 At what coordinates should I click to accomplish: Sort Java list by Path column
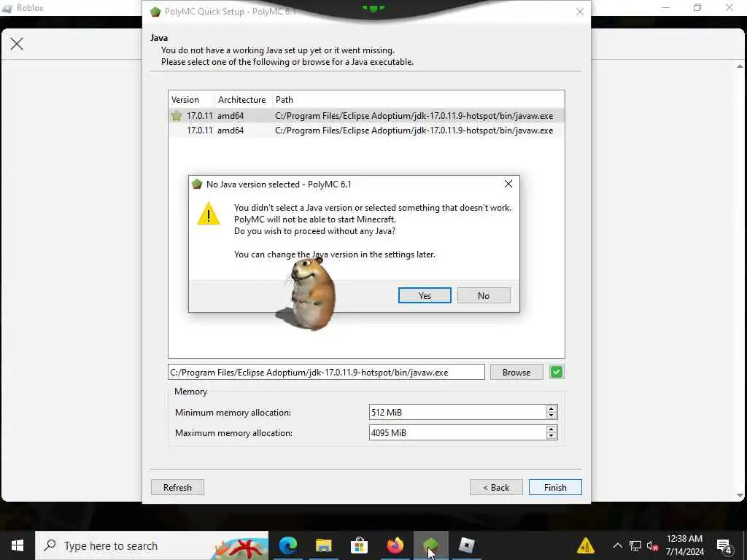pyautogui.click(x=418, y=99)
